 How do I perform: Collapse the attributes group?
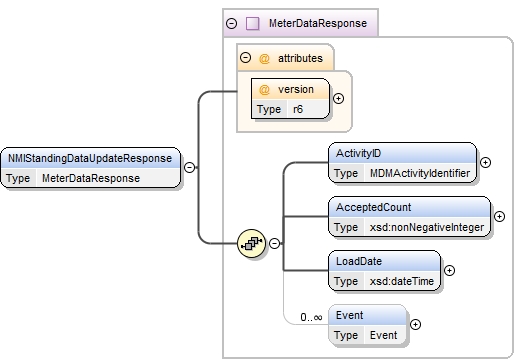(x=245, y=58)
